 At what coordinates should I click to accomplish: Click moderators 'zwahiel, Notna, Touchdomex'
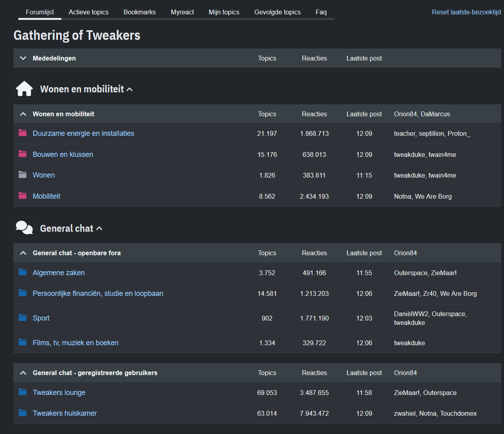(435, 413)
